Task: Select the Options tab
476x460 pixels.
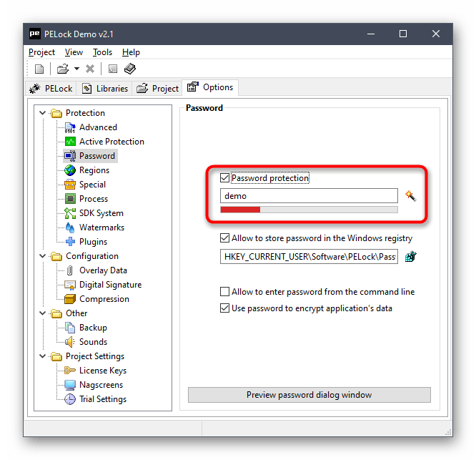Action: click(x=210, y=87)
